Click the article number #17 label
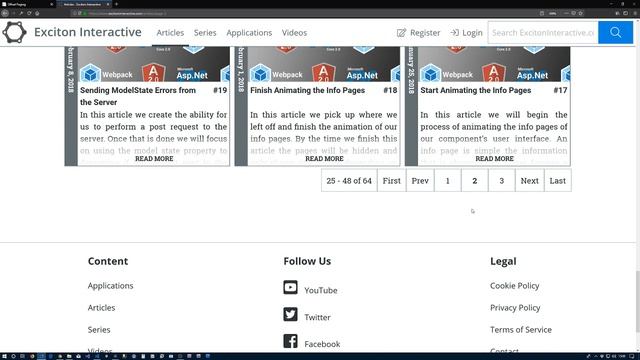This screenshot has height=360, width=640. [x=560, y=90]
